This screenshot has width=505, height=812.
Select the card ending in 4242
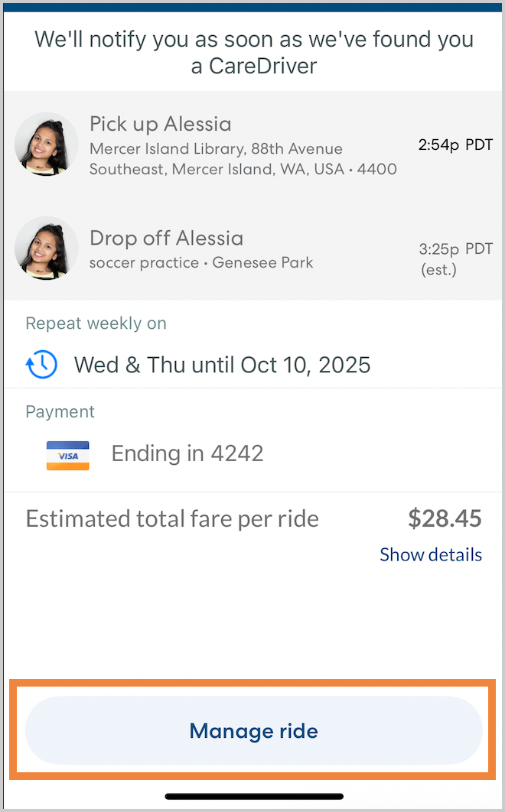click(x=187, y=453)
